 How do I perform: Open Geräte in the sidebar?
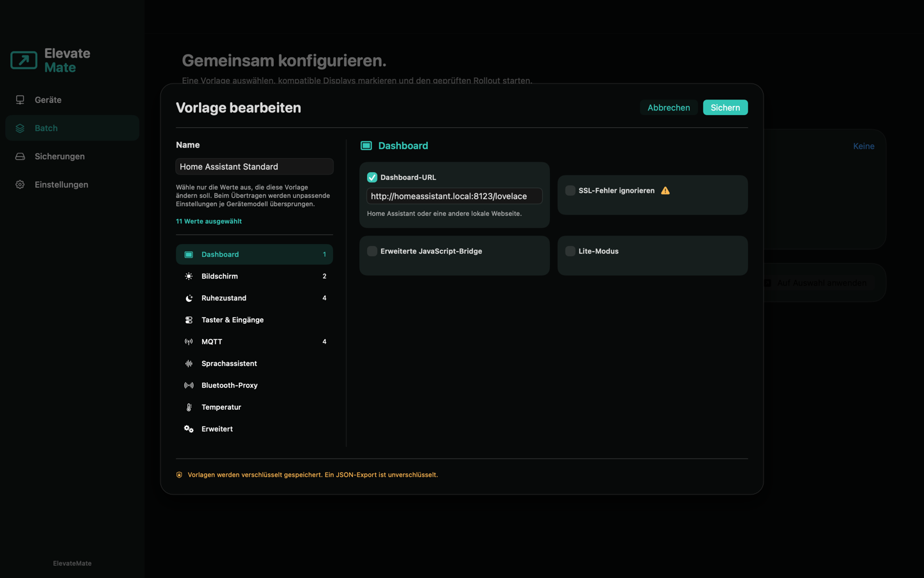72,100
